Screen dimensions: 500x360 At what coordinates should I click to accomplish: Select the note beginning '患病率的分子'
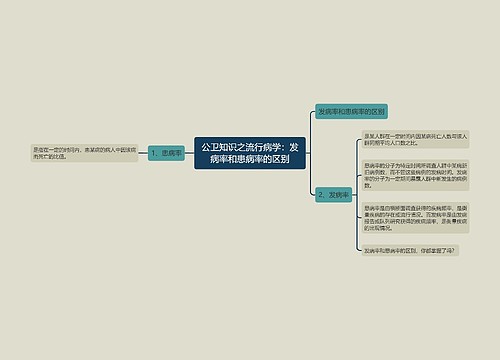coord(416,175)
